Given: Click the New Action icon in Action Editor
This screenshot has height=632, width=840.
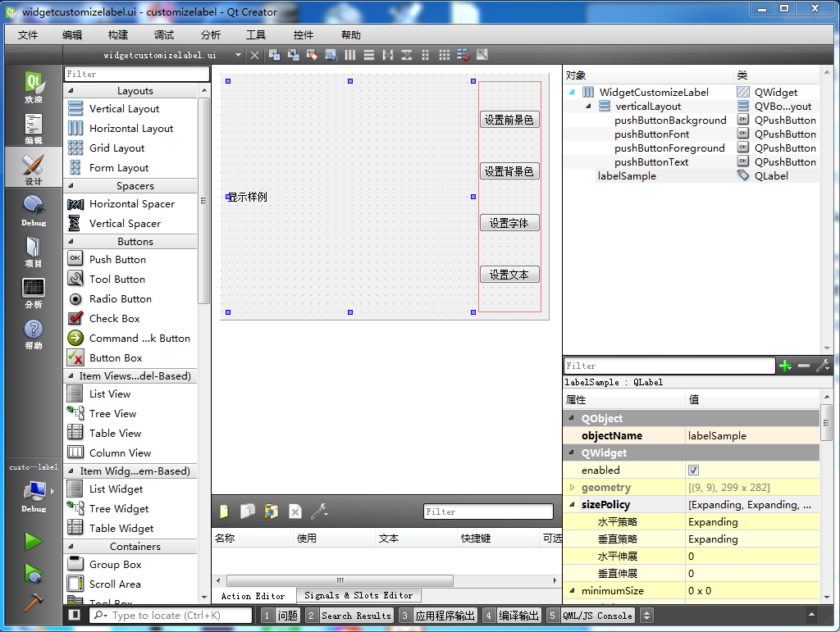Looking at the screenshot, I should tap(223, 511).
